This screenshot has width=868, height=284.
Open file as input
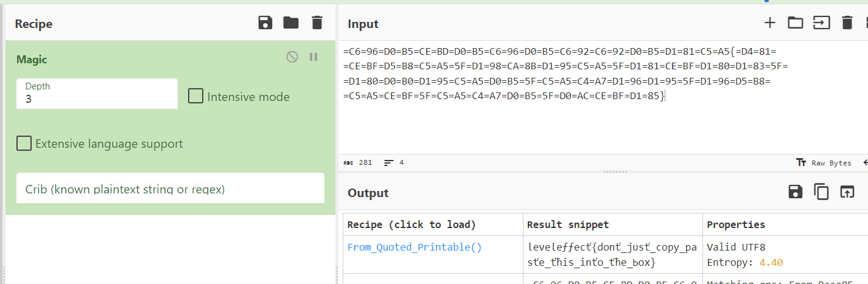(x=821, y=23)
